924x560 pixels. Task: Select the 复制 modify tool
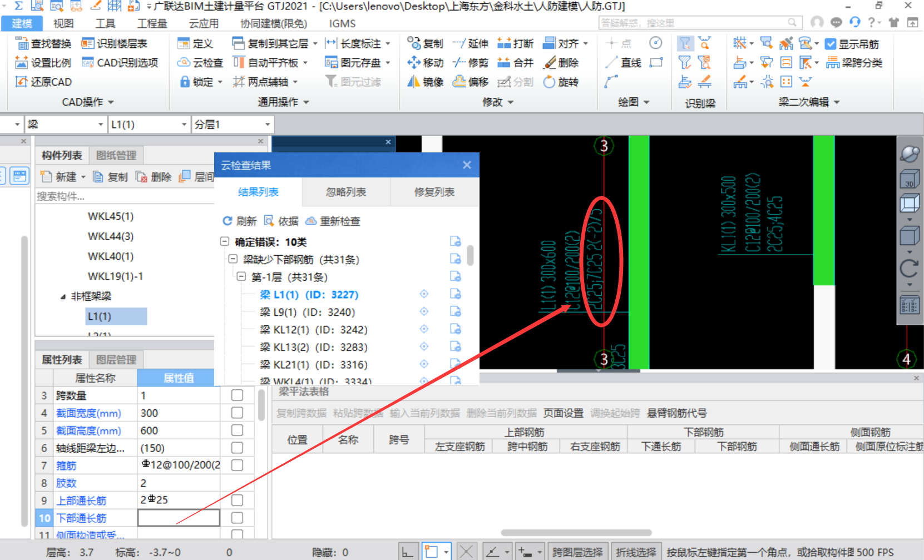(426, 44)
